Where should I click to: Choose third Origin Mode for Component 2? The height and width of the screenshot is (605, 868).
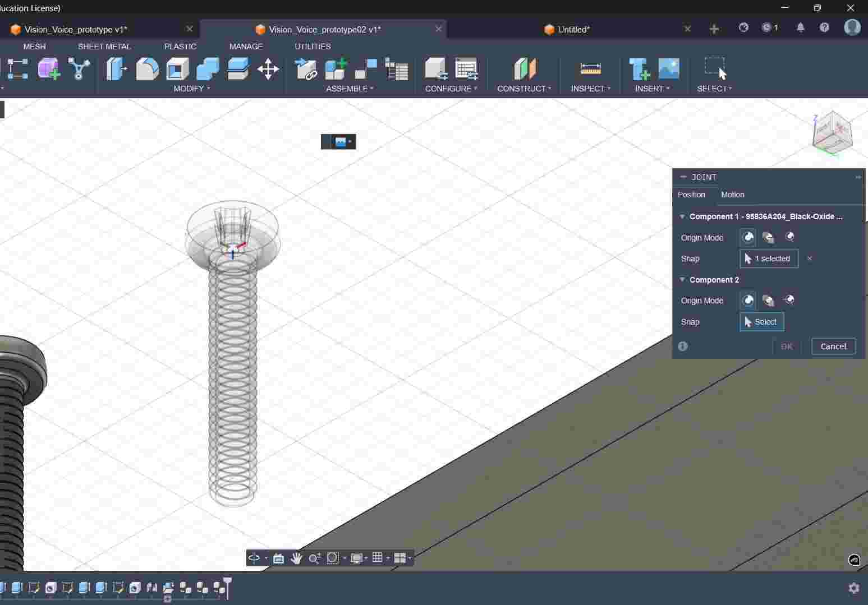click(789, 301)
